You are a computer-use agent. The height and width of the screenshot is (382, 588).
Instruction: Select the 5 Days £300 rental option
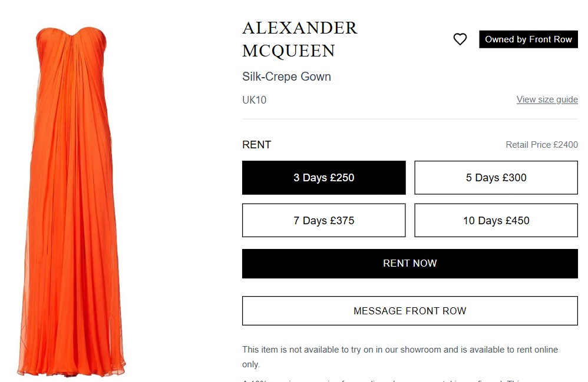(495, 177)
